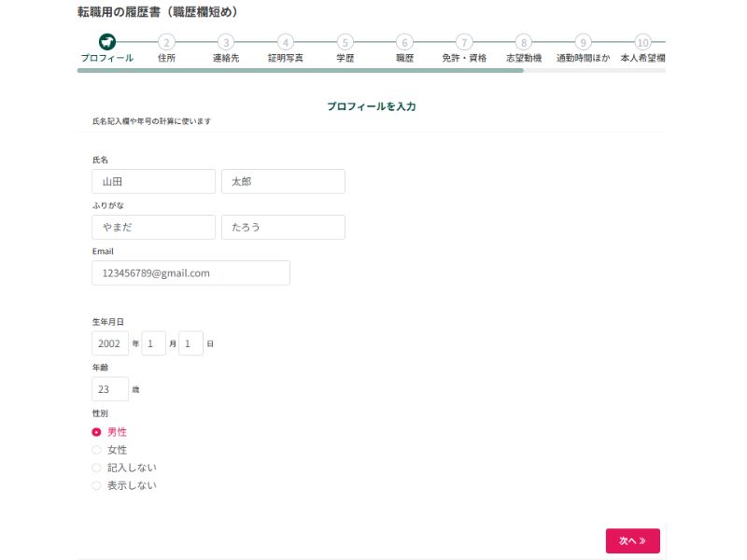Click the 次へ button
Viewport: 747px width, 560px height.
point(633,541)
